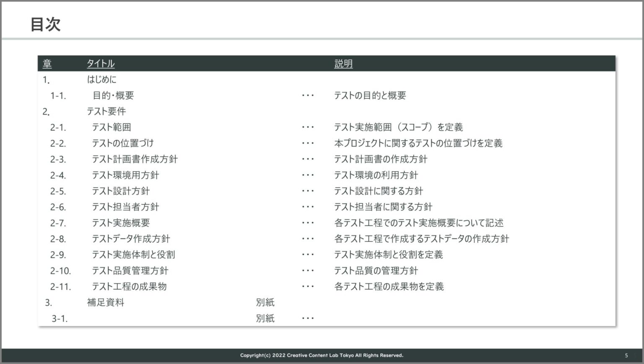Select the 補足資料 chapter title
The width and height of the screenshot is (644, 364).
click(x=106, y=303)
